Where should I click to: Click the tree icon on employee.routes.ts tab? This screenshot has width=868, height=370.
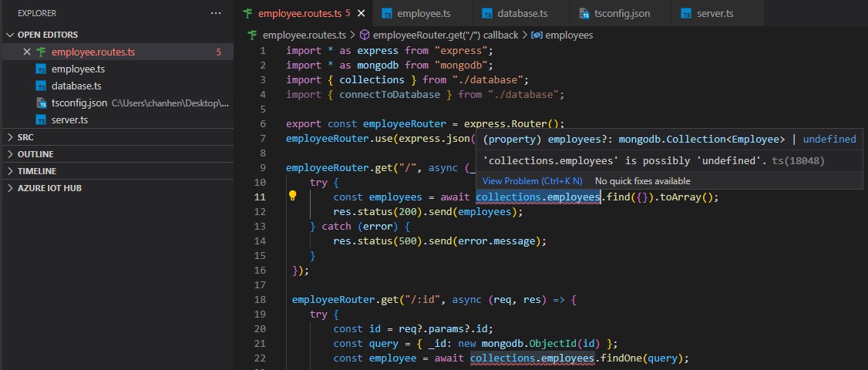pos(248,14)
